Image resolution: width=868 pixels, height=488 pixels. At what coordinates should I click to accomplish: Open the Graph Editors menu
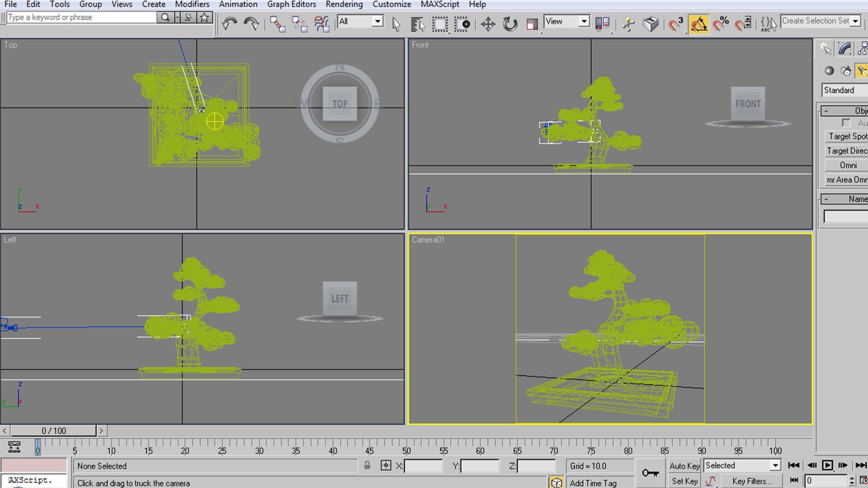click(292, 5)
